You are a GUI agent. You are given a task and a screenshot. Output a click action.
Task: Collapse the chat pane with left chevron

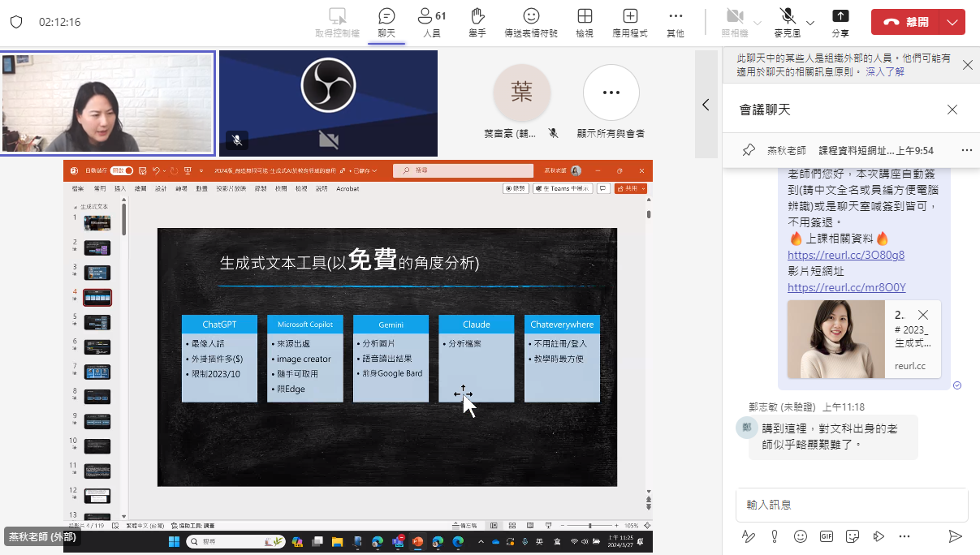click(706, 105)
